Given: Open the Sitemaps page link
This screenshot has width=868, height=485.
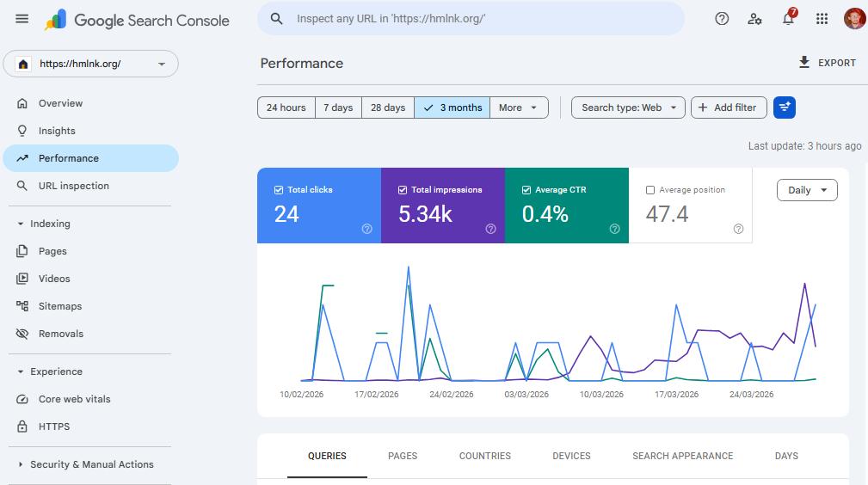Looking at the screenshot, I should click(x=60, y=306).
